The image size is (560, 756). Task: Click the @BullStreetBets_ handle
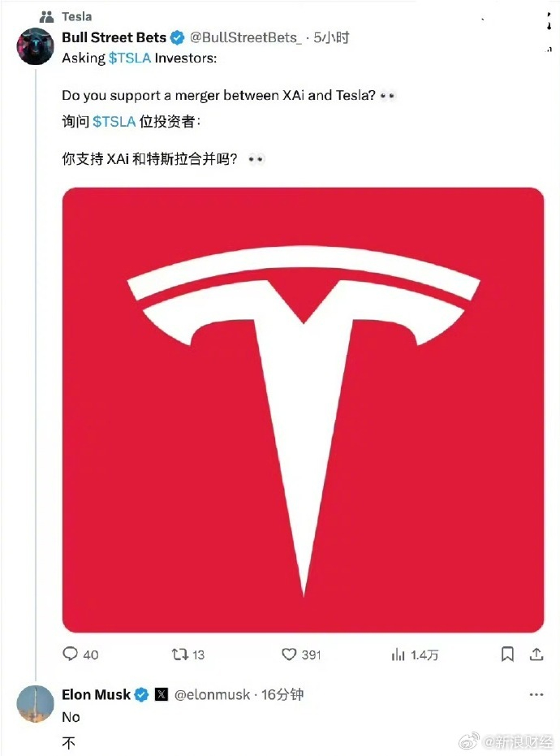pos(245,37)
